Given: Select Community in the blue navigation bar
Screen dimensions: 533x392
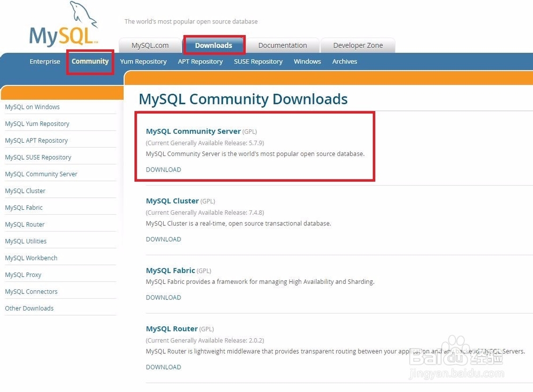Looking at the screenshot, I should coord(90,61).
